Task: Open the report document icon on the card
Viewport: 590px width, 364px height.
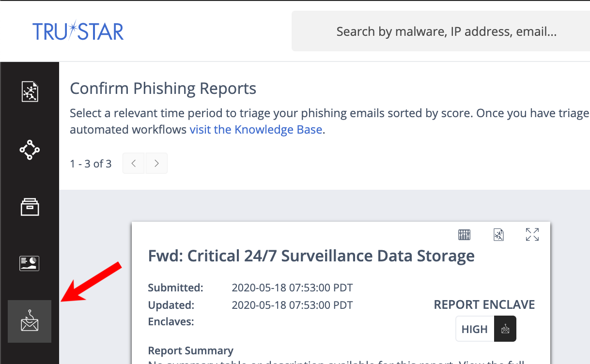Action: point(498,235)
